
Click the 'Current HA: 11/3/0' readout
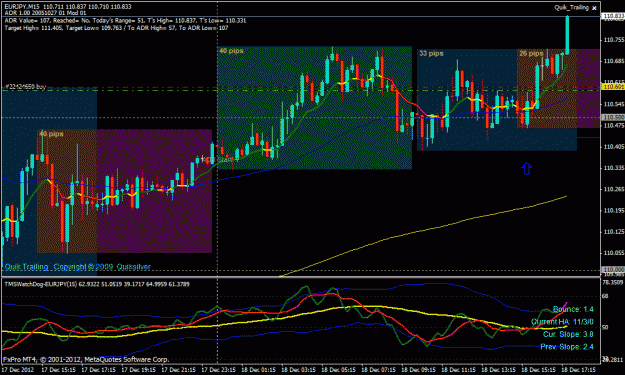tap(562, 322)
